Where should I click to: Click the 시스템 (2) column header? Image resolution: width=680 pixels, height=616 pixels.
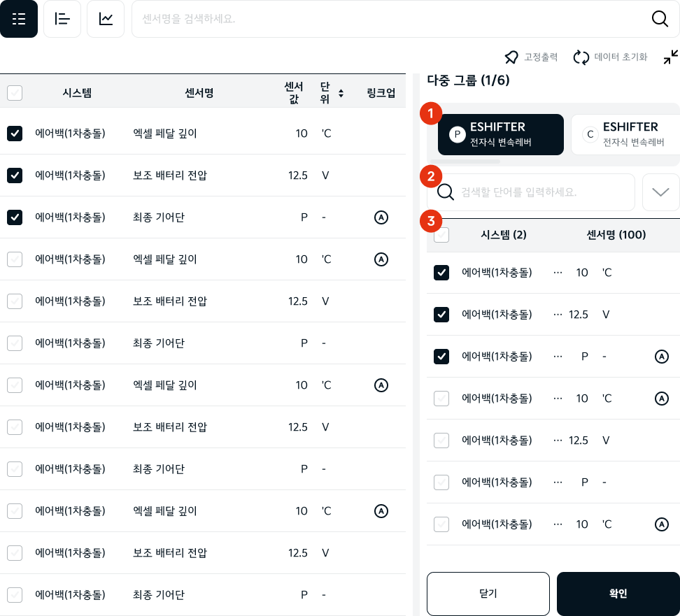coord(503,234)
